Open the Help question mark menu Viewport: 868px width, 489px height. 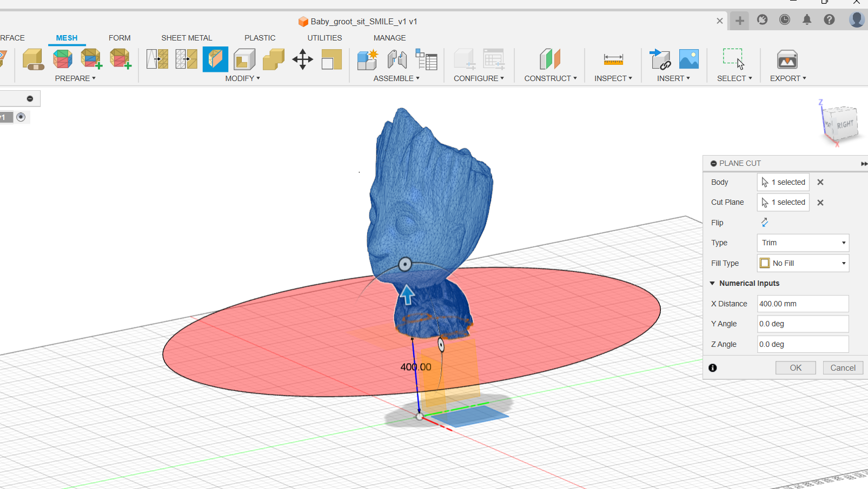click(829, 20)
